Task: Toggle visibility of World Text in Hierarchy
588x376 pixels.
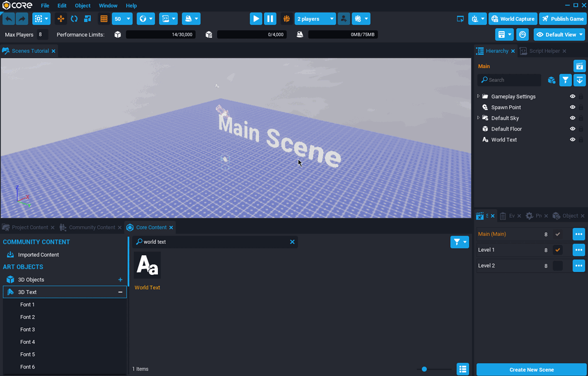Action: 572,139
